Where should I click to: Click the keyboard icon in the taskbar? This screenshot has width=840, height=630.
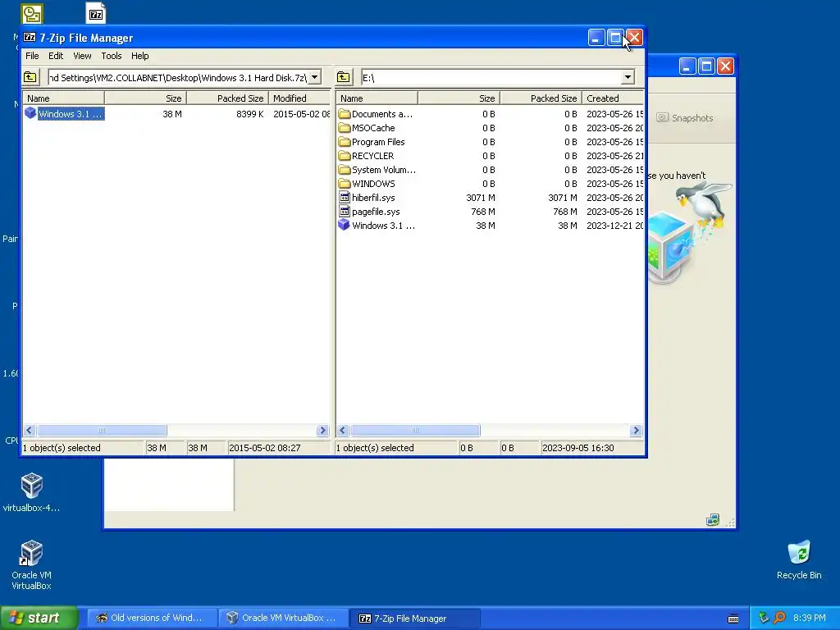coord(733,619)
